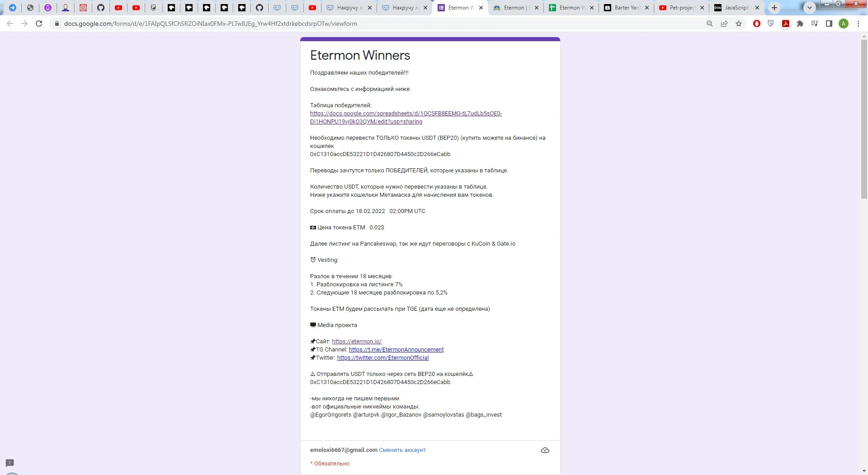Reload the Google Forms page

tap(39, 24)
